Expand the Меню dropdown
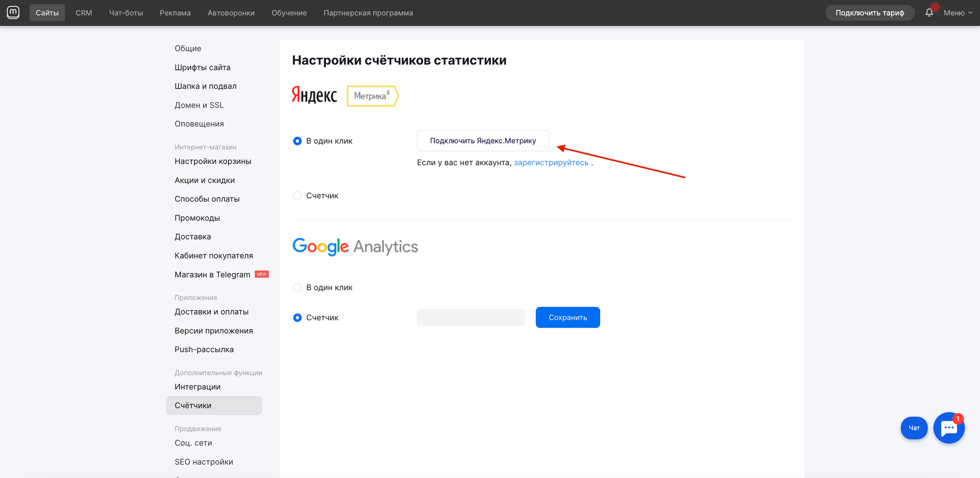Image resolution: width=980 pixels, height=478 pixels. click(958, 13)
